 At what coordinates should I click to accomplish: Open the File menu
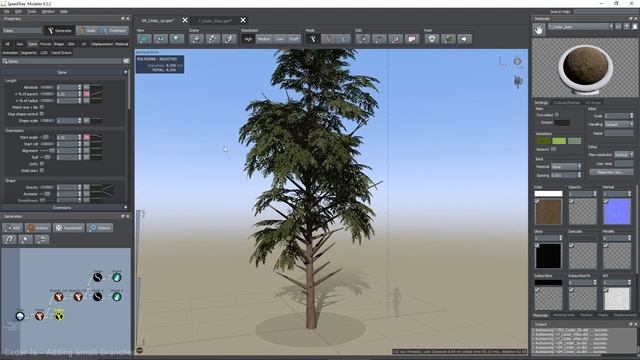coord(6,11)
